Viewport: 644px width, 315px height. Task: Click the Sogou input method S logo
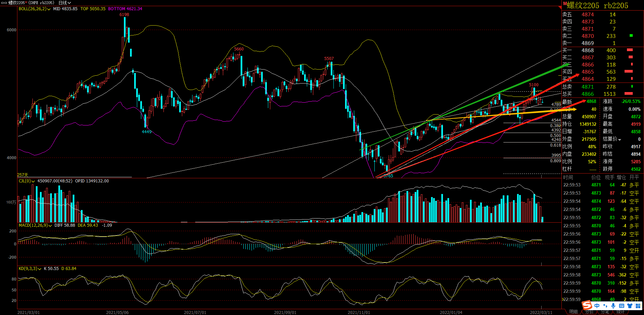(x=587, y=305)
